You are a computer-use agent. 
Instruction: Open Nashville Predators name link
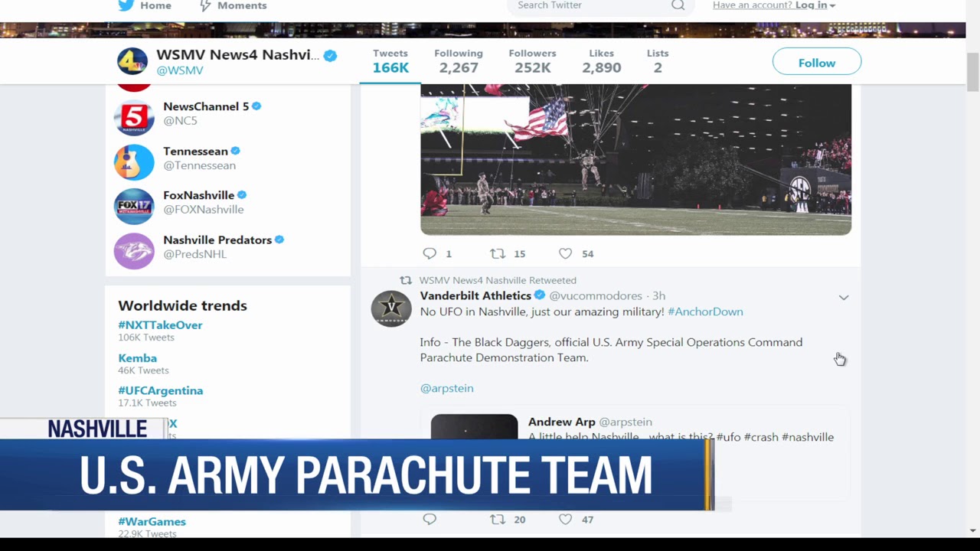point(217,240)
